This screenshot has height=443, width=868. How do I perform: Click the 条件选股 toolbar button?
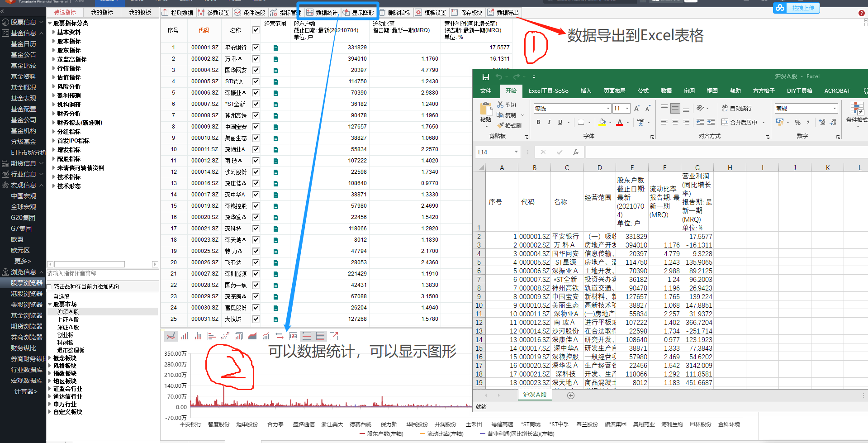click(250, 13)
